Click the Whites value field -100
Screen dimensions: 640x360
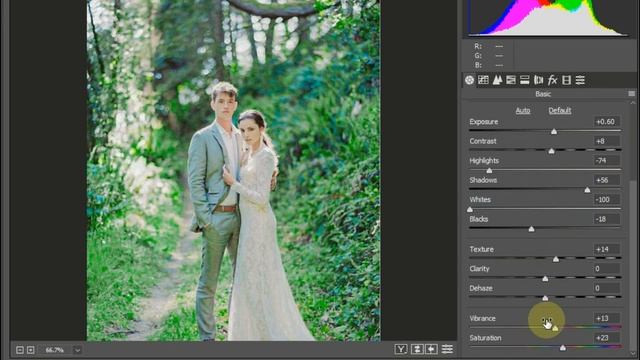click(x=607, y=200)
